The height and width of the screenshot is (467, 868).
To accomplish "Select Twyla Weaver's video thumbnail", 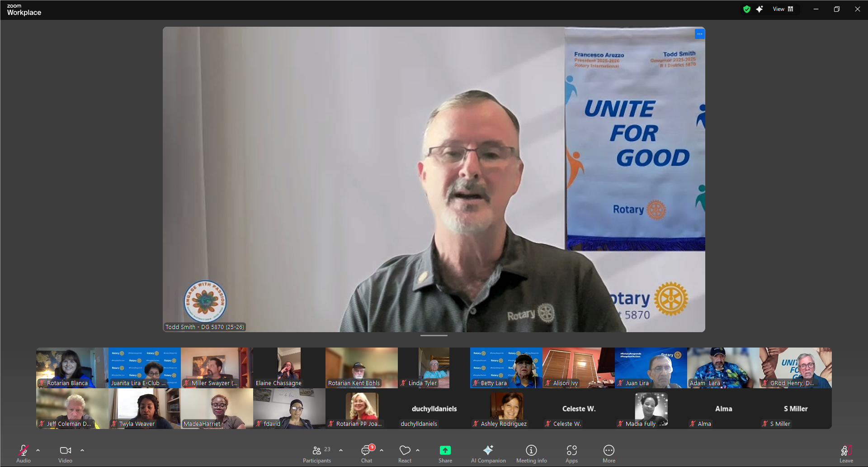I will (145, 409).
